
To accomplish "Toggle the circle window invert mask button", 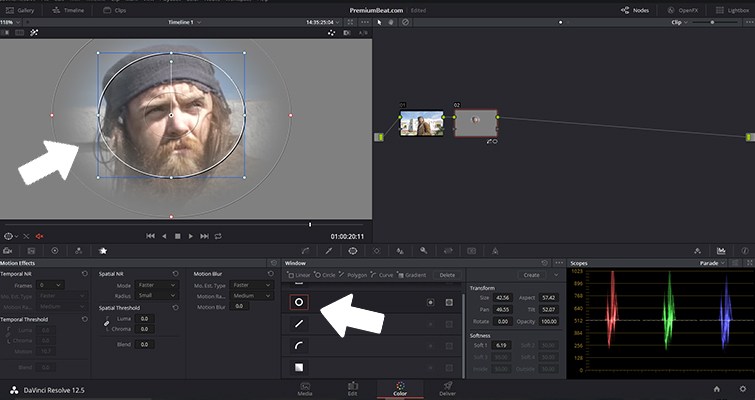I will pos(431,301).
